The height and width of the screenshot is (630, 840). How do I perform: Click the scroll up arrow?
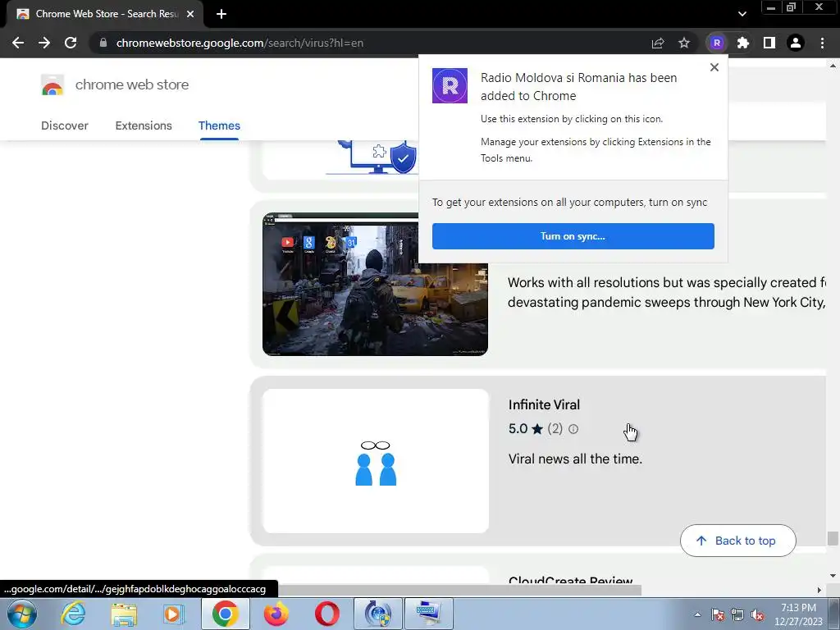[833, 66]
